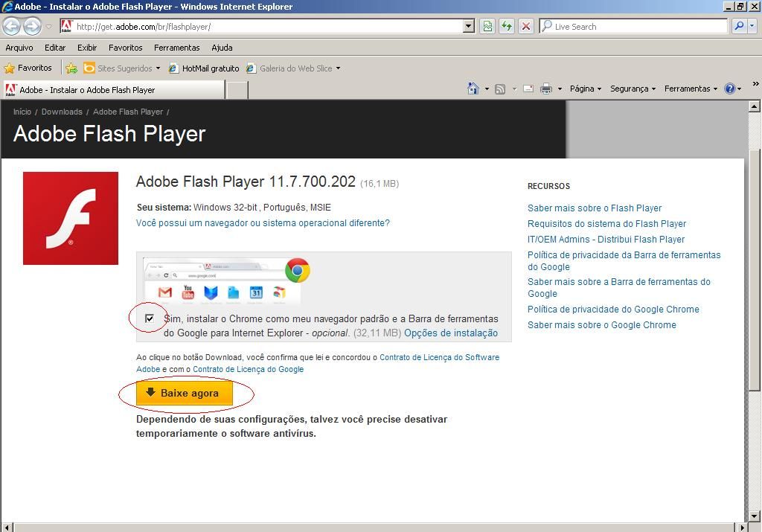Click the horizontal scrollbar right arrow
762x532 pixels.
click(742, 527)
